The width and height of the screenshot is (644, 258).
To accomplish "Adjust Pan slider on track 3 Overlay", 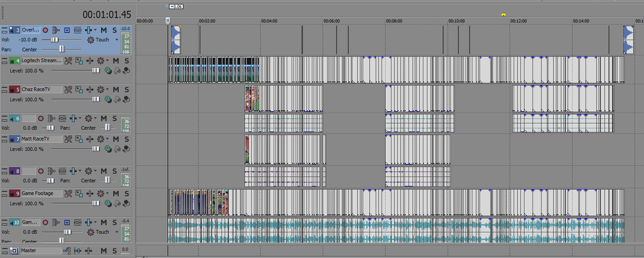I will (x=62, y=49).
